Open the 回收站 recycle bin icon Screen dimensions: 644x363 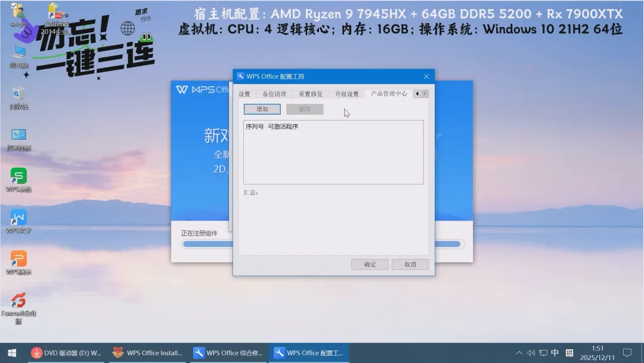[18, 99]
